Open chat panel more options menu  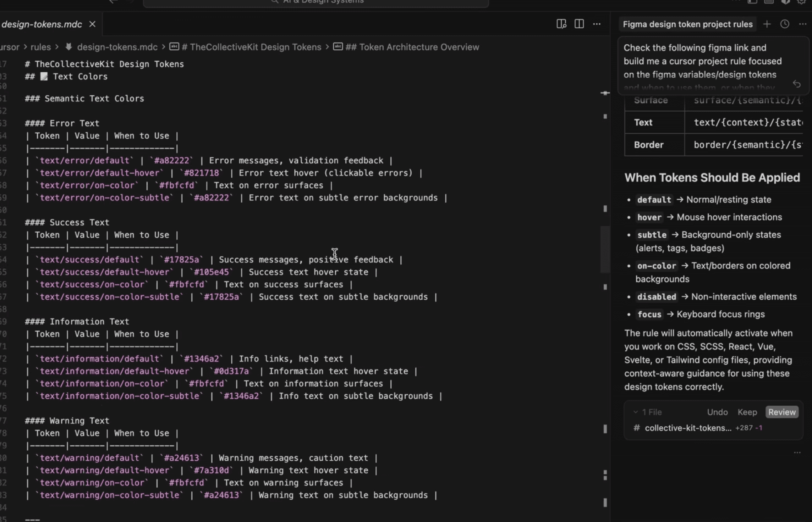tap(802, 24)
